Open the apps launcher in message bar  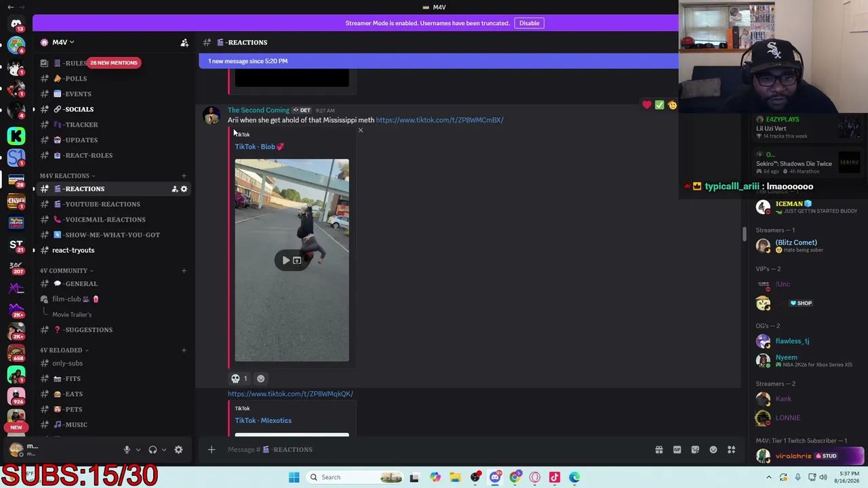coord(732,449)
